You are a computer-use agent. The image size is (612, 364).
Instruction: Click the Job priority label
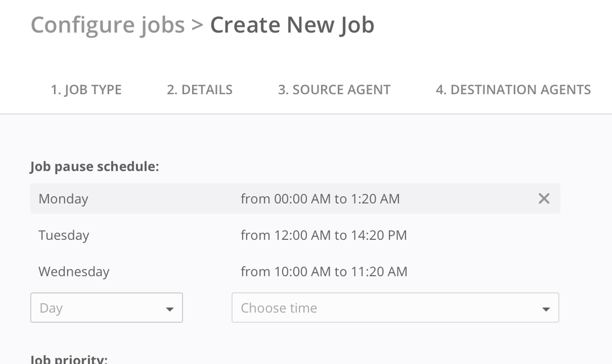point(69,359)
